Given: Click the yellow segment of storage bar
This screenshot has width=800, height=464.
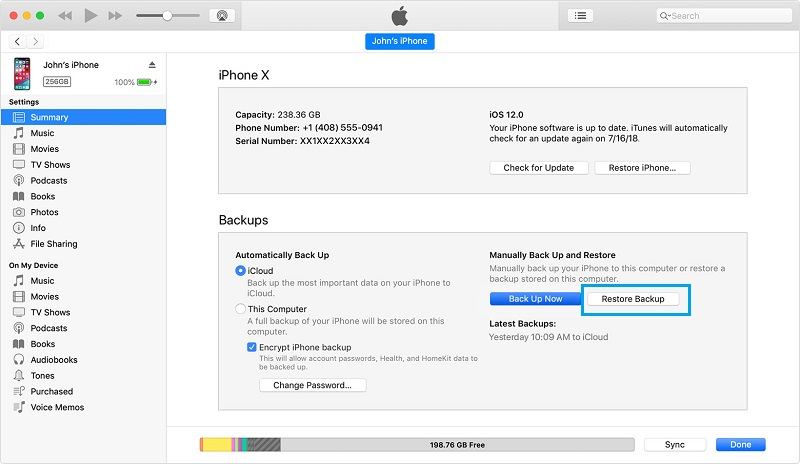Looking at the screenshot, I should point(217,445).
